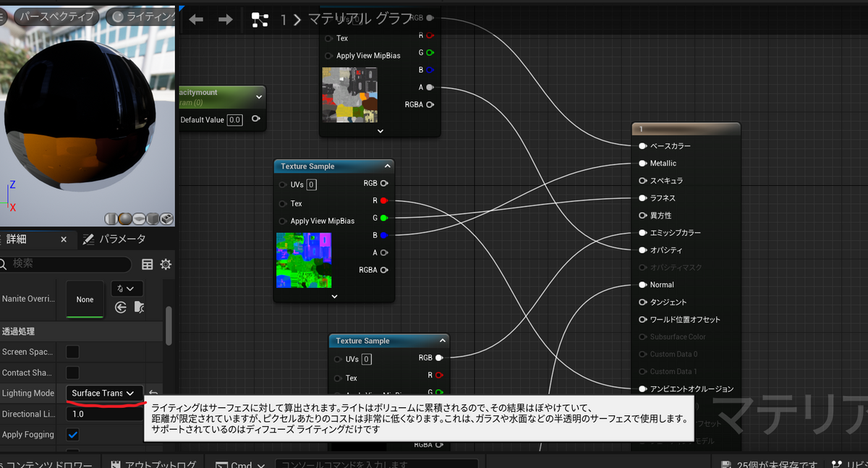The image size is (868, 468).
Task: Click the アンビエントオクルージョン input pin
Action: (x=642, y=388)
